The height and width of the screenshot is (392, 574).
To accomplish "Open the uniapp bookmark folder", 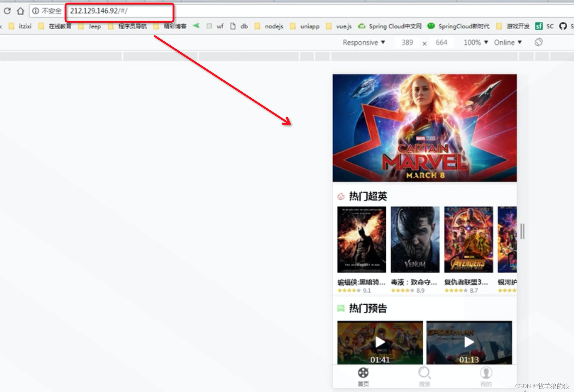I will pyautogui.click(x=305, y=26).
